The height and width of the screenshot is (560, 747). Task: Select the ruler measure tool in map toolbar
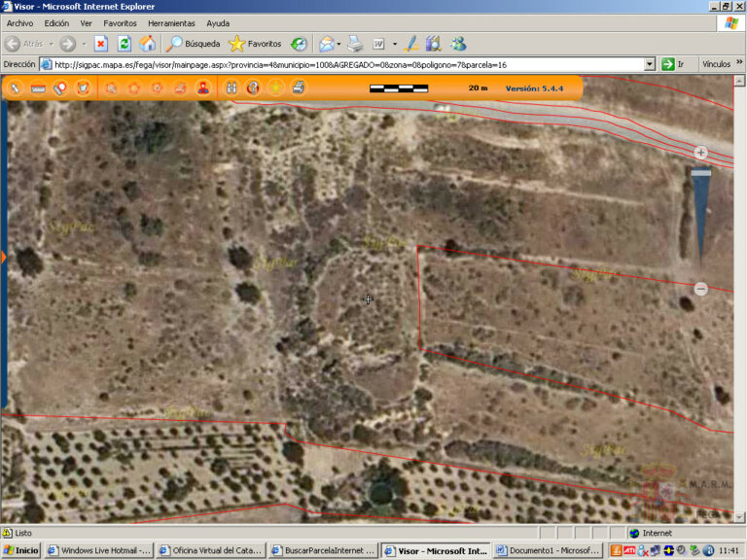(38, 88)
